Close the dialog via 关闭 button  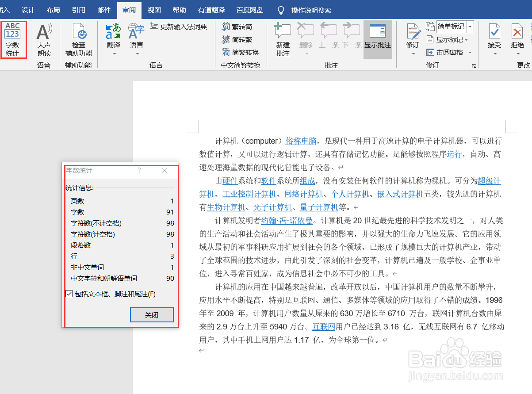tap(152, 314)
